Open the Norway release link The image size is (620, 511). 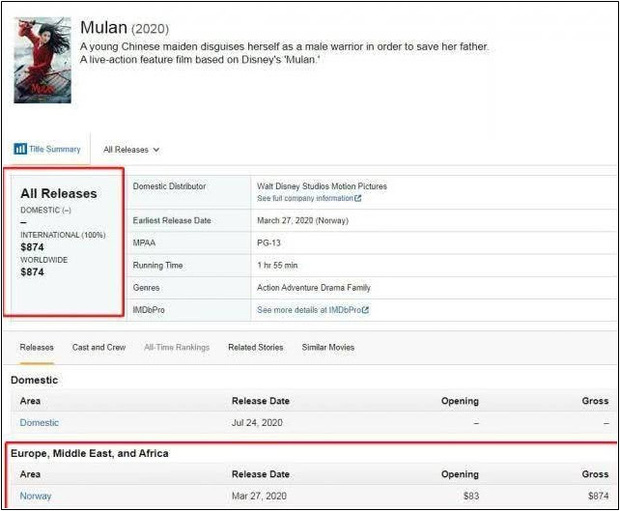coord(36,496)
